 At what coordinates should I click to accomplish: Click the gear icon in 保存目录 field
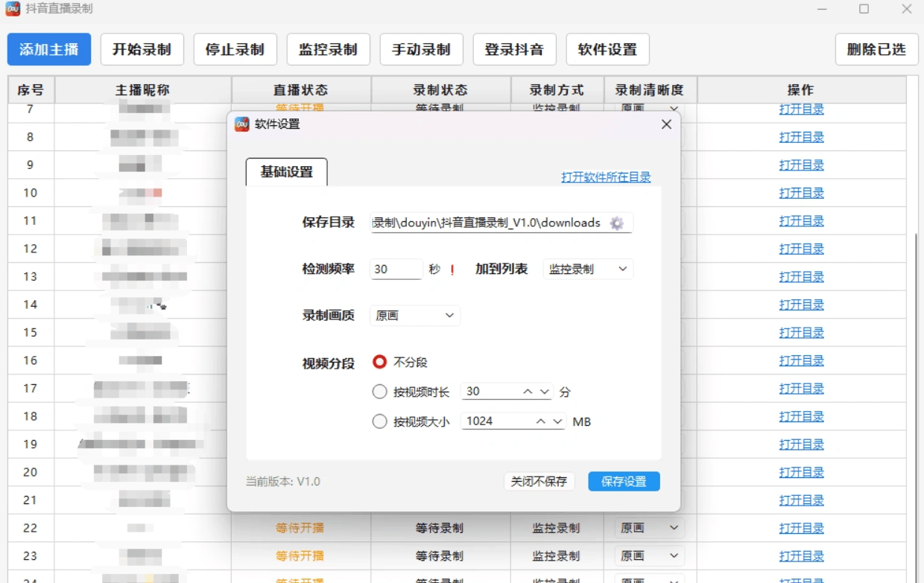pos(616,223)
